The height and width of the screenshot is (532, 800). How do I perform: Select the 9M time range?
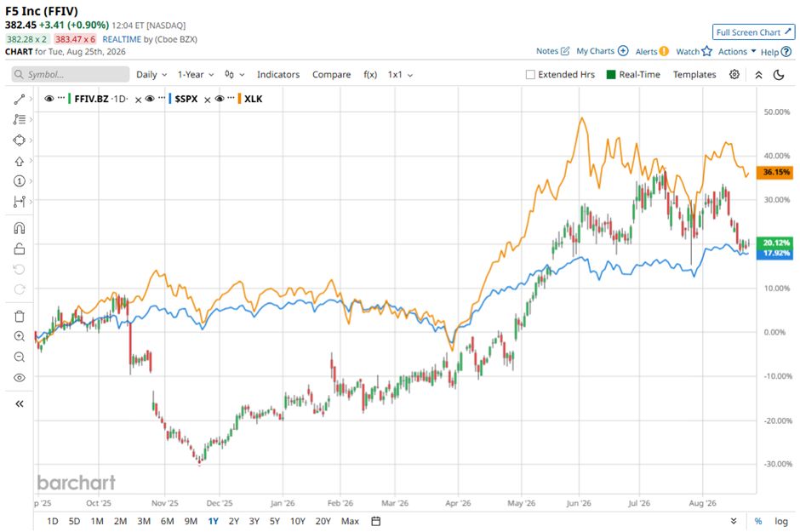pyautogui.click(x=191, y=521)
